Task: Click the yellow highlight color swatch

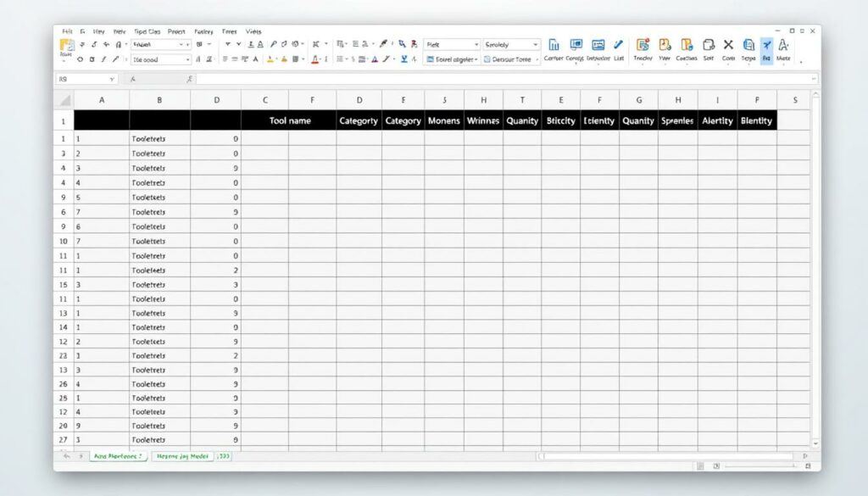Action: (270, 59)
